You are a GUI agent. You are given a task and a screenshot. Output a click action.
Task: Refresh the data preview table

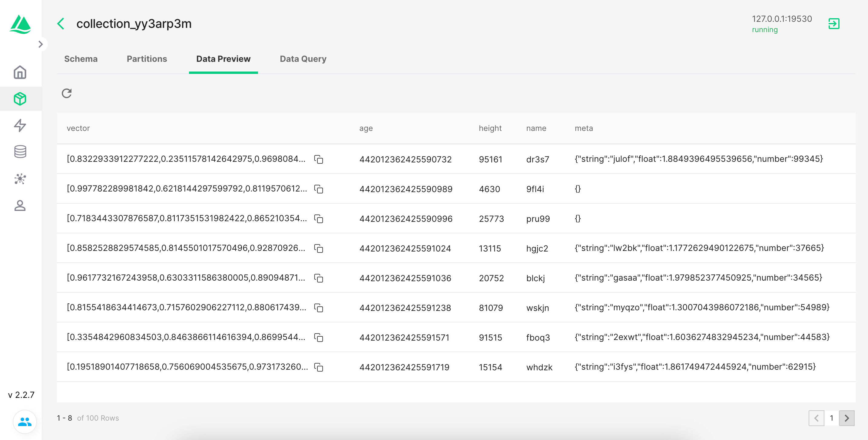tap(67, 93)
